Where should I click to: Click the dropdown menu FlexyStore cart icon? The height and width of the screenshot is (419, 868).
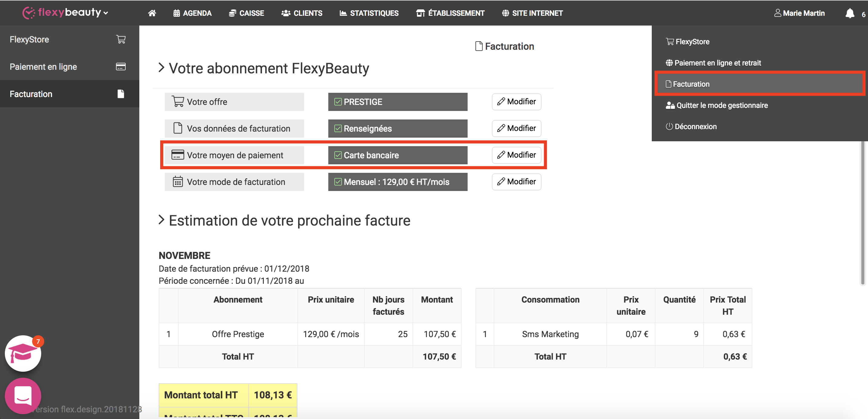[670, 42]
